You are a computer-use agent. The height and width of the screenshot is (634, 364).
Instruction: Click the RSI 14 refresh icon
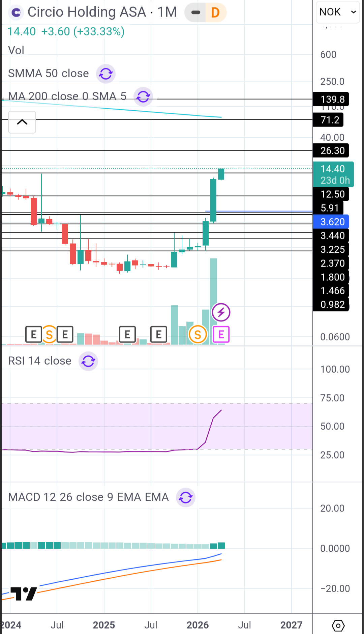pos(88,361)
